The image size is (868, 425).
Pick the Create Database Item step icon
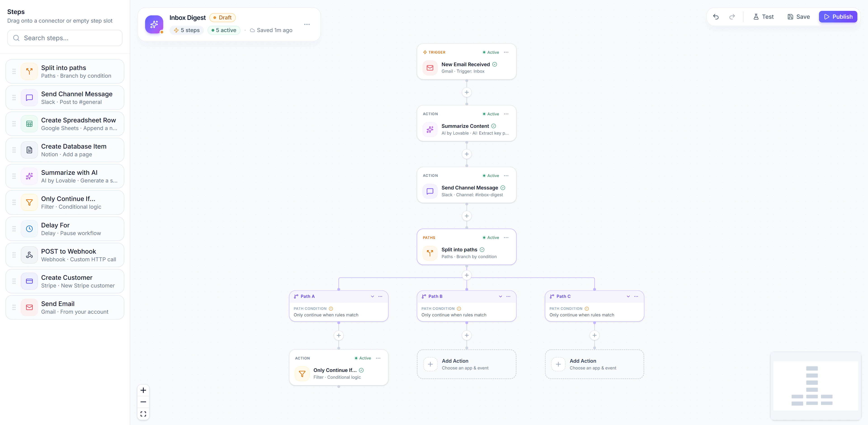coord(29,150)
